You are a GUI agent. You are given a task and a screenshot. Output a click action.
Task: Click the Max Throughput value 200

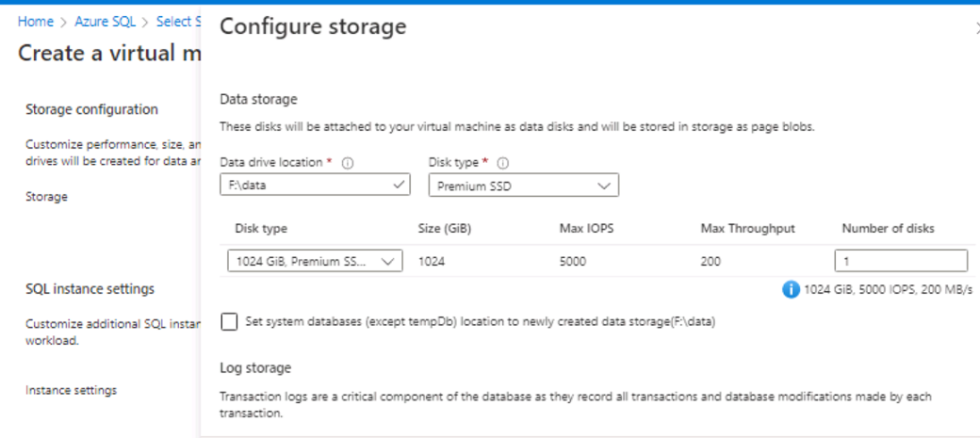[x=710, y=262]
